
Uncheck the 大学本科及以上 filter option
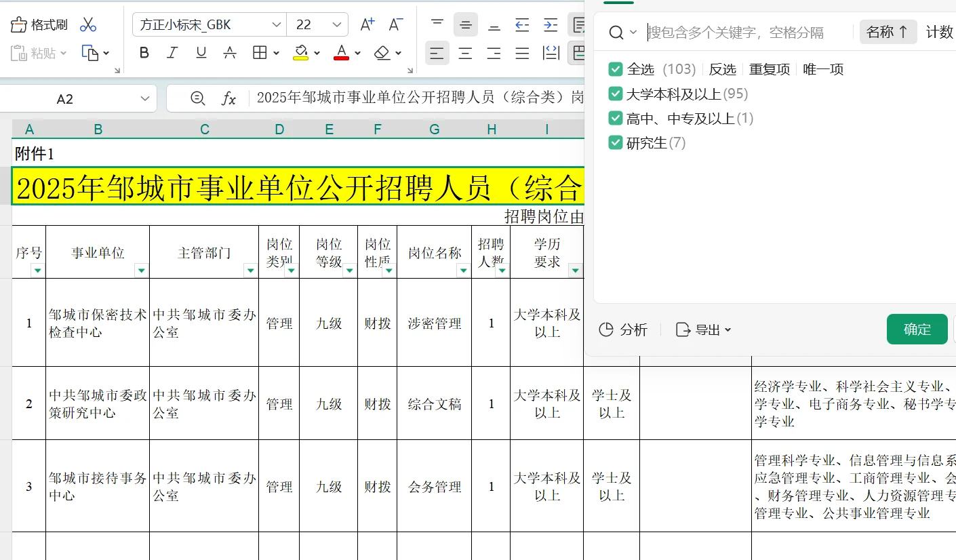coord(616,94)
